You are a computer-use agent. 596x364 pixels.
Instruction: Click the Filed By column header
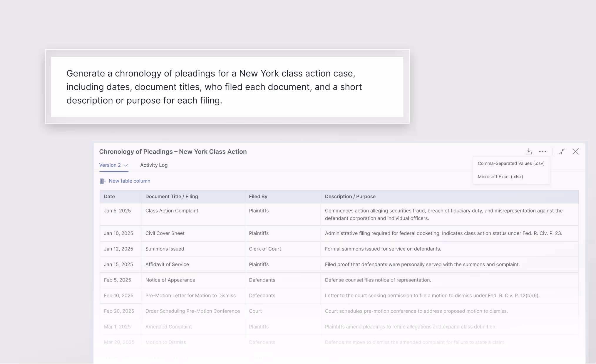click(x=258, y=196)
